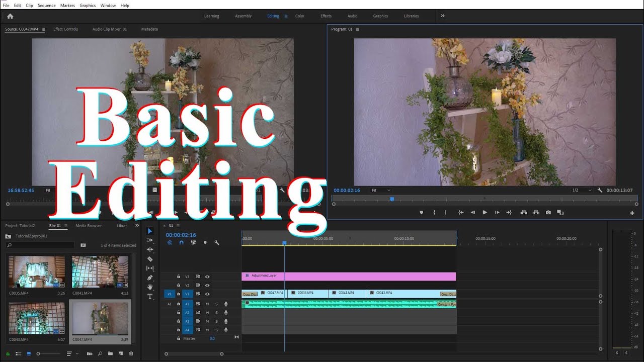Select the Razor tool
This screenshot has width=644, height=362.
point(150,259)
